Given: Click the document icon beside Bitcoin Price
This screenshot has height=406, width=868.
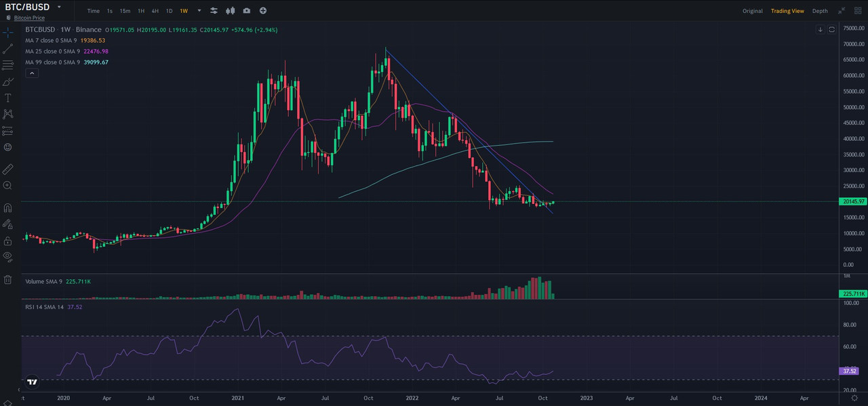Looking at the screenshot, I should [9, 18].
